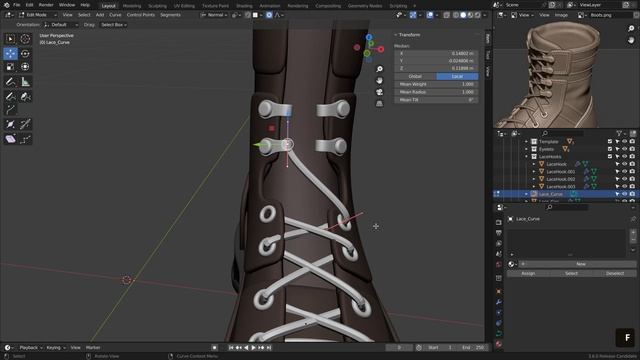The height and width of the screenshot is (360, 640).
Task: Uncheck the Eyelets collection checkbox
Action: pos(610,149)
